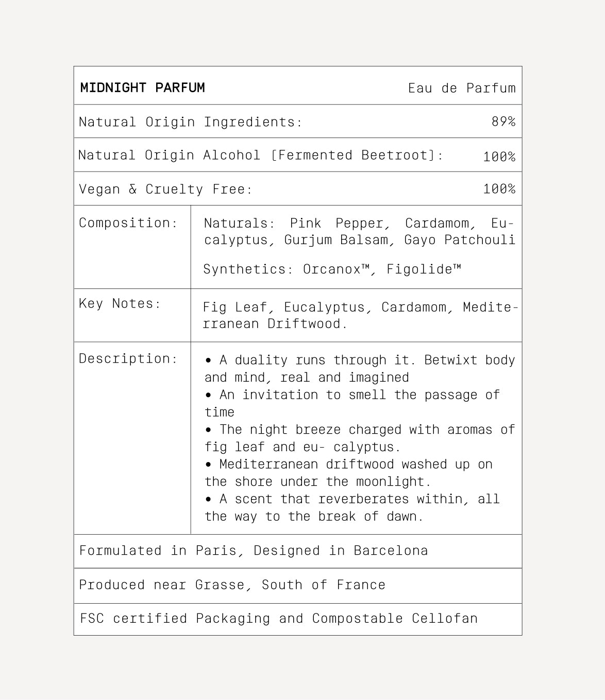The width and height of the screenshot is (605, 700).
Task: Select the 'An invitation to smell' bullet
Action: point(352,403)
